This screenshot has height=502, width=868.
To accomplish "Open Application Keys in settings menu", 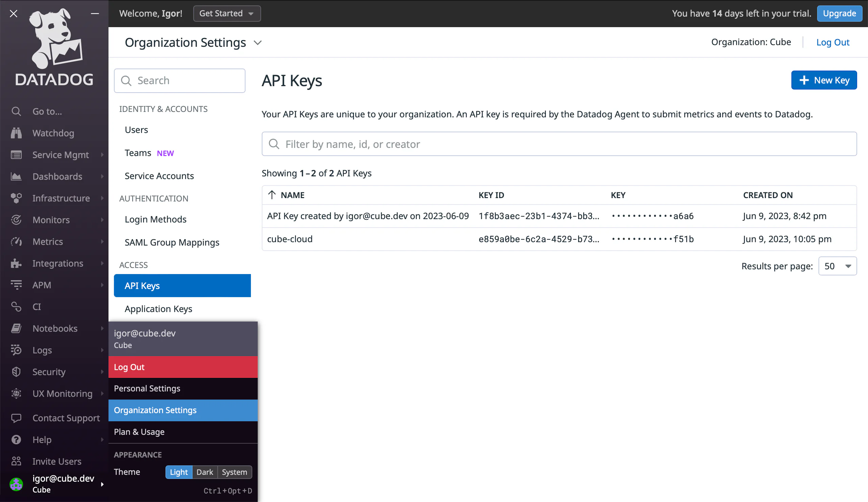I will click(x=158, y=309).
